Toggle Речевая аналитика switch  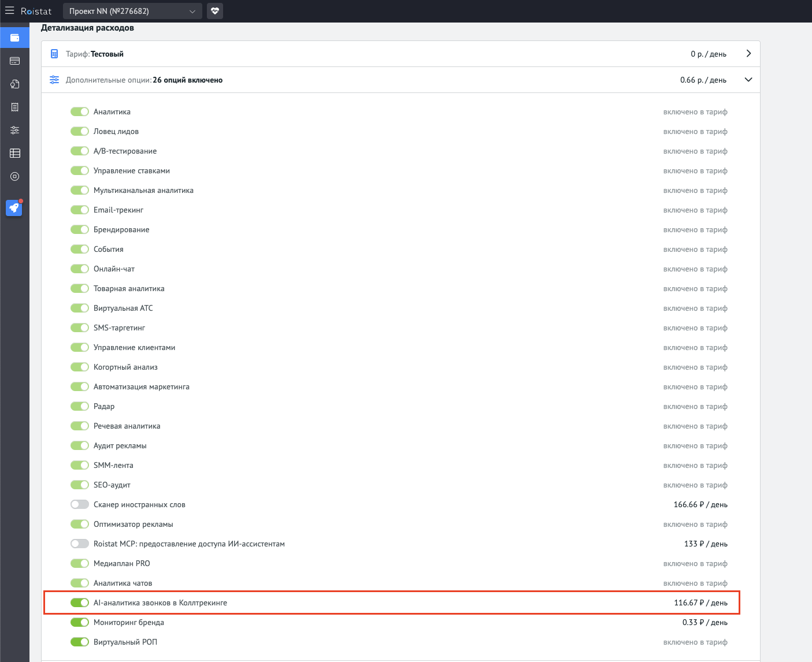click(x=80, y=426)
